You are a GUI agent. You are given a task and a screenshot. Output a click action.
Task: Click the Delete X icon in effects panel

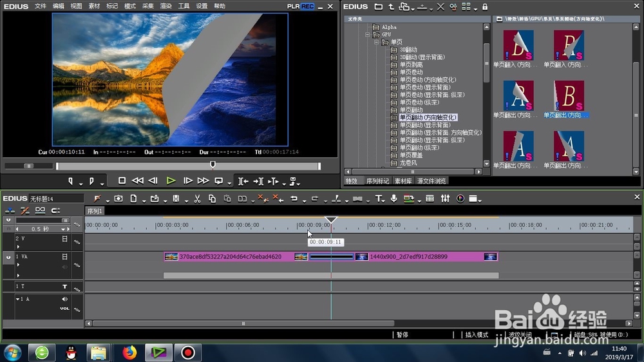440,7
